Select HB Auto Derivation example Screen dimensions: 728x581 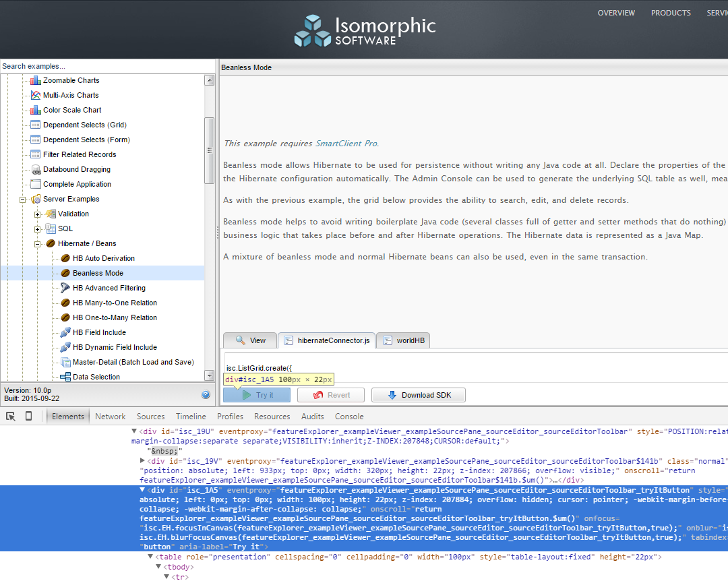coord(104,258)
